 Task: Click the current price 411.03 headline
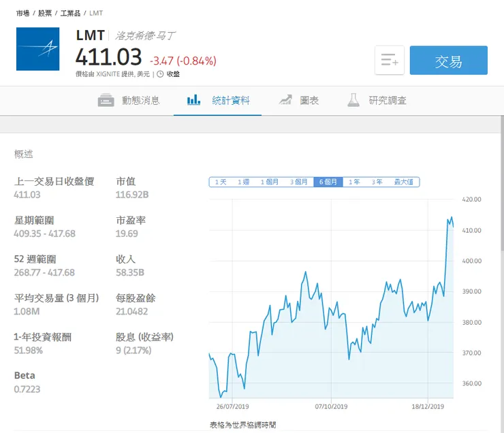[x=109, y=57]
